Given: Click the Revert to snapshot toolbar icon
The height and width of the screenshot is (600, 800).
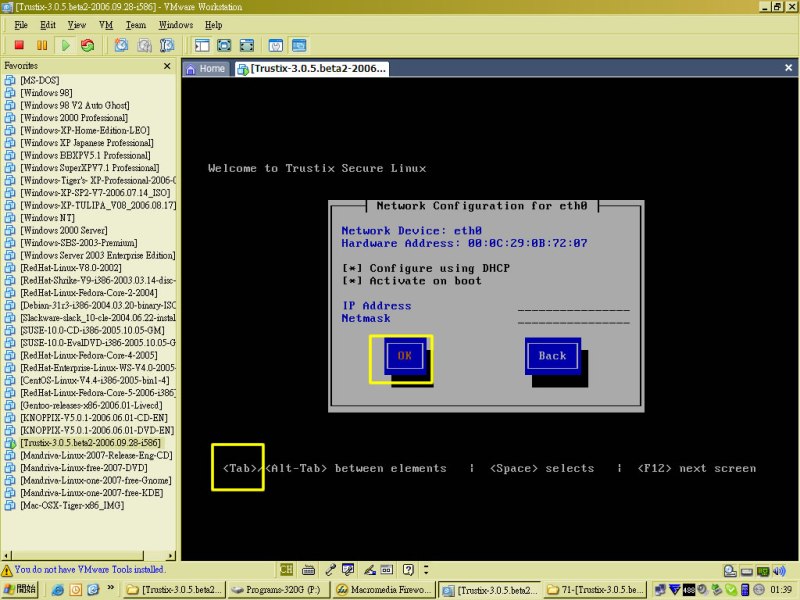Looking at the screenshot, I should click(x=144, y=45).
